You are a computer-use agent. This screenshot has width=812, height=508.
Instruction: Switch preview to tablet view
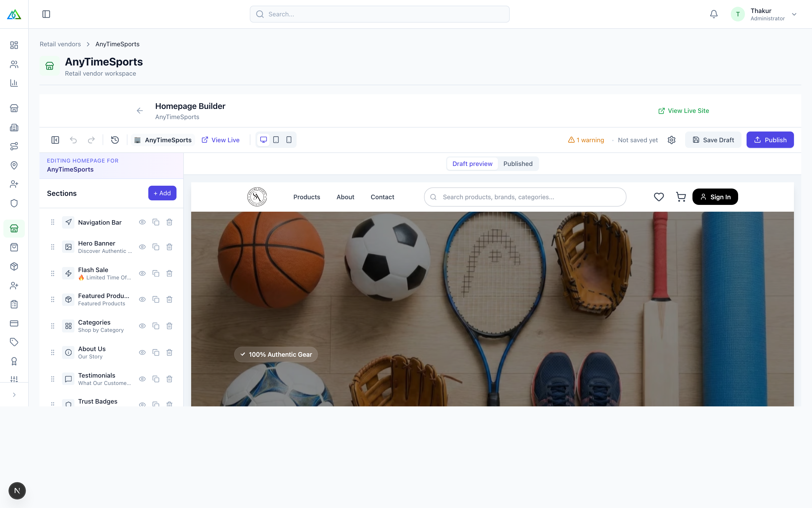click(x=276, y=140)
